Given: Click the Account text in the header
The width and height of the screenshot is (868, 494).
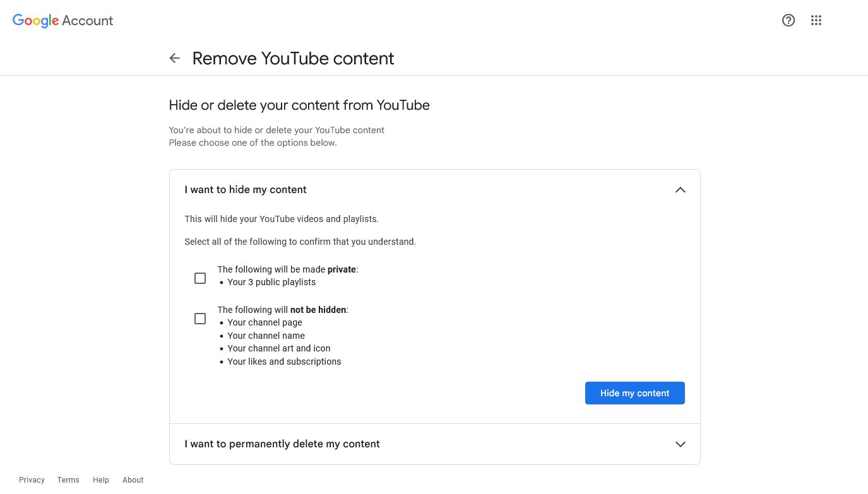Looking at the screenshot, I should coord(88,20).
